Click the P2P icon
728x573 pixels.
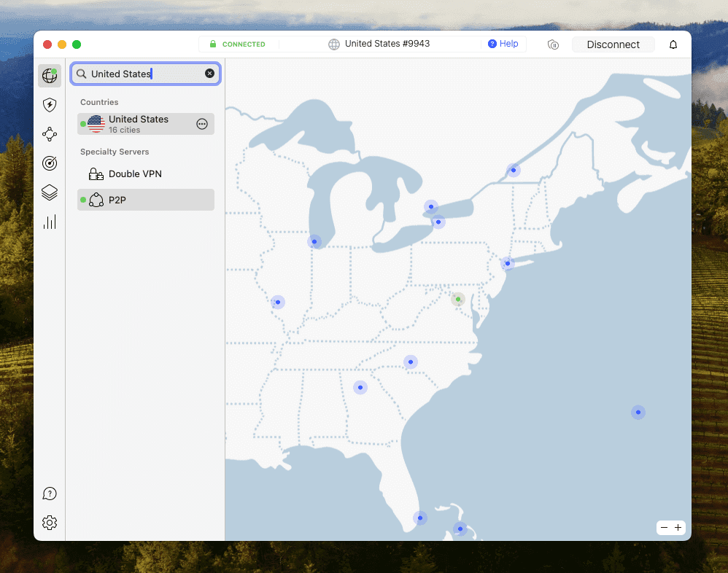(96, 200)
